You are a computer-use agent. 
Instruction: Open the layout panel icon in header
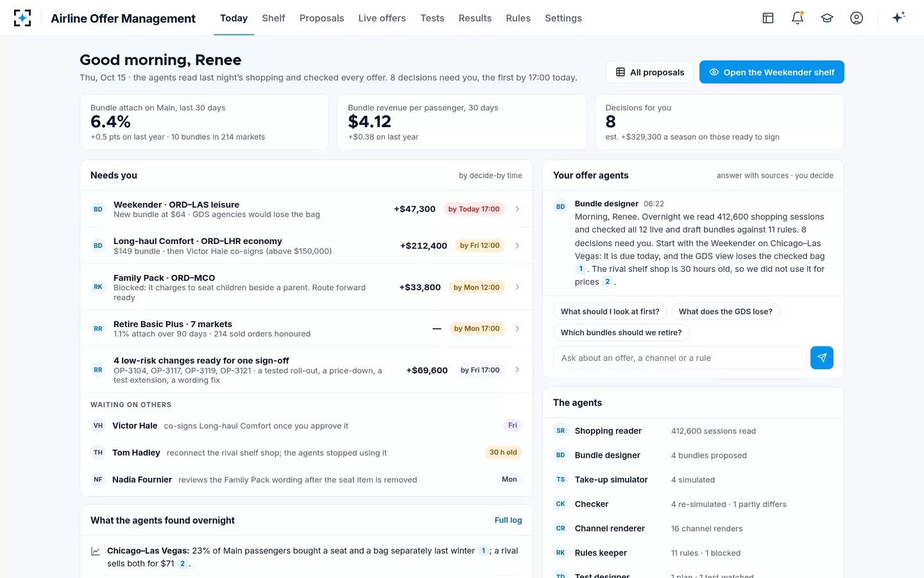tap(768, 18)
